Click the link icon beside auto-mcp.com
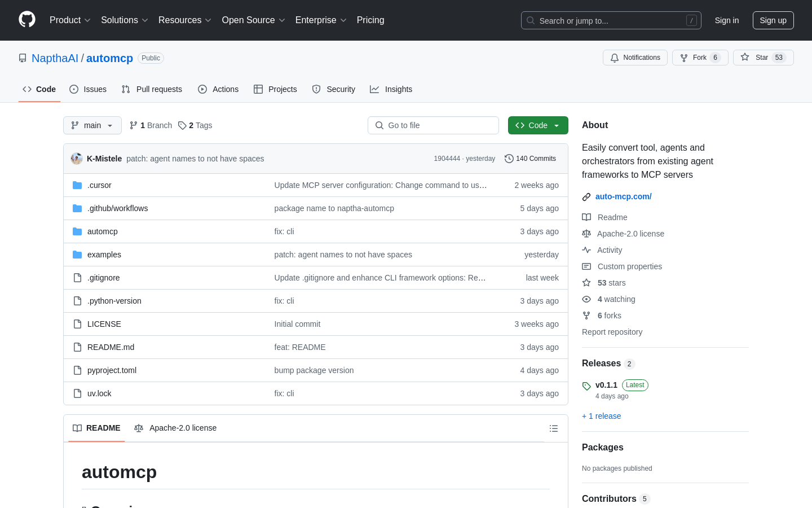This screenshot has height=508, width=812. pos(586,197)
